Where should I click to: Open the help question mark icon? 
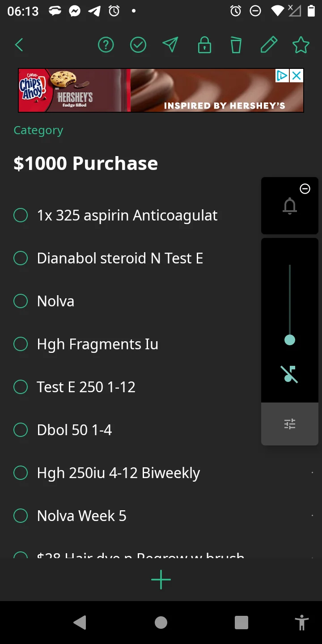pyautogui.click(x=106, y=45)
